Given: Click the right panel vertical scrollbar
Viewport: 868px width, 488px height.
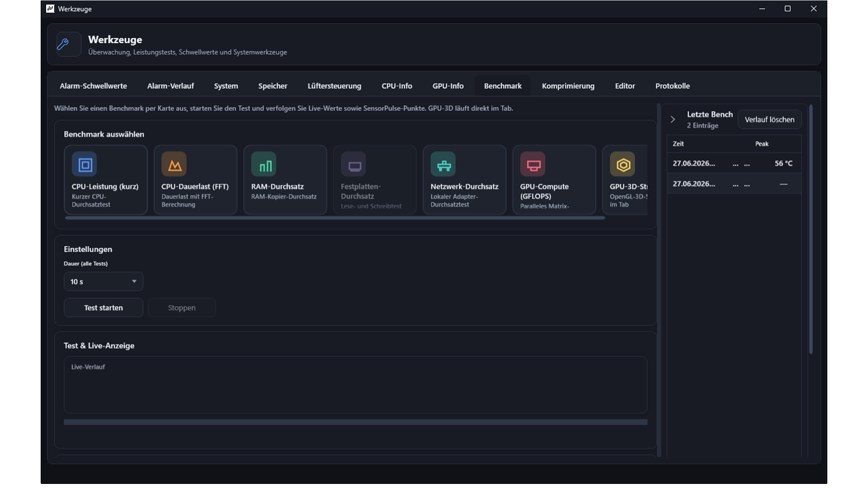Looking at the screenshot, I should [x=811, y=230].
